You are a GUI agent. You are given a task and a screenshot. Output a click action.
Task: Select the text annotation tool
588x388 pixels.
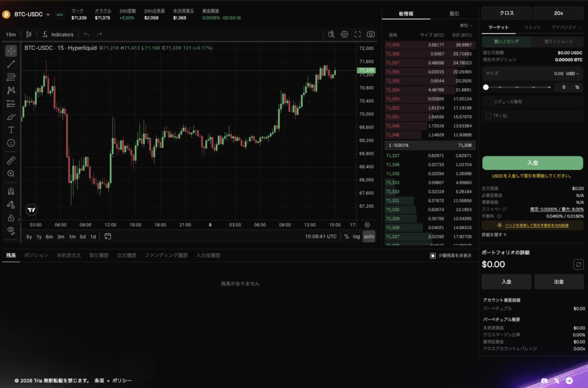(x=11, y=130)
